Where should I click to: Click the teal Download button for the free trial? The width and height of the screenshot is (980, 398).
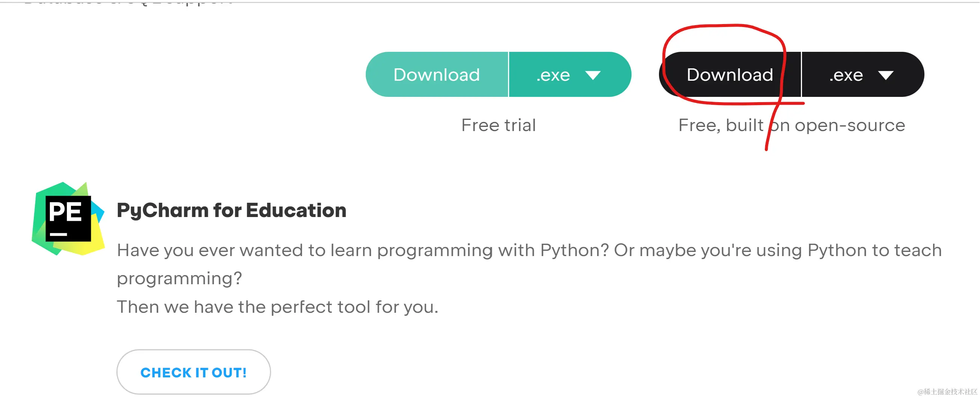pos(436,75)
